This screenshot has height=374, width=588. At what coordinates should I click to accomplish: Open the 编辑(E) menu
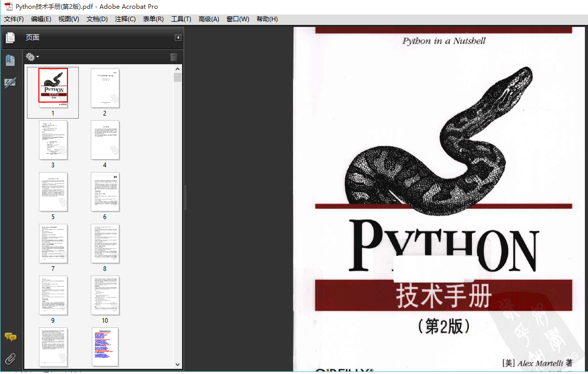pos(41,19)
